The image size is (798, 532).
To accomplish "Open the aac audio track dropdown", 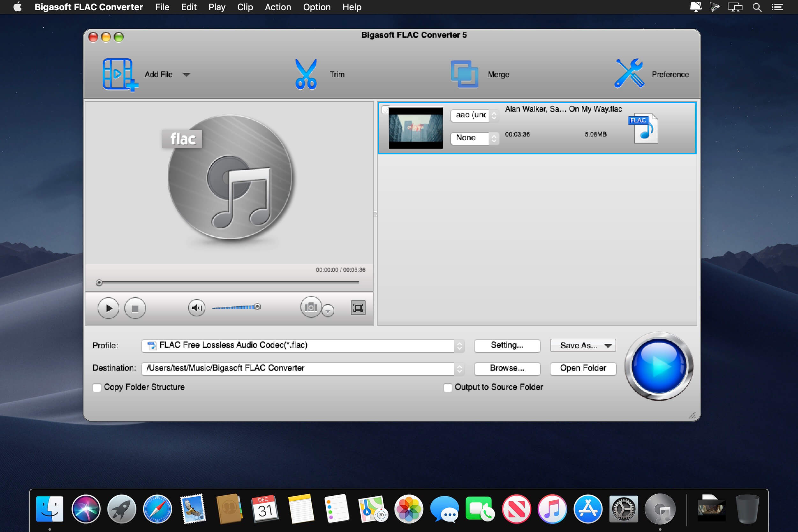I will pos(475,115).
